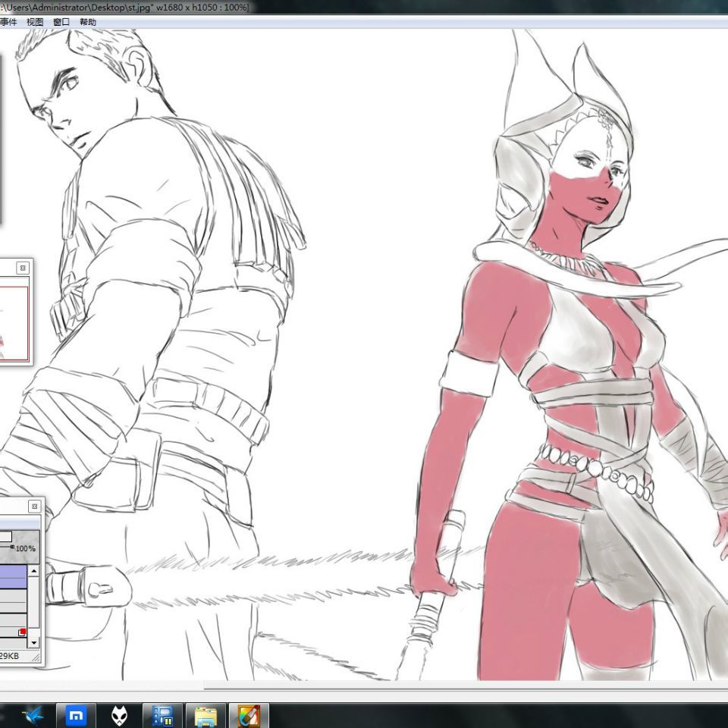Viewport: 728px width, 728px height.
Task: Select the highlighted blue layer row
Action: tap(13, 576)
